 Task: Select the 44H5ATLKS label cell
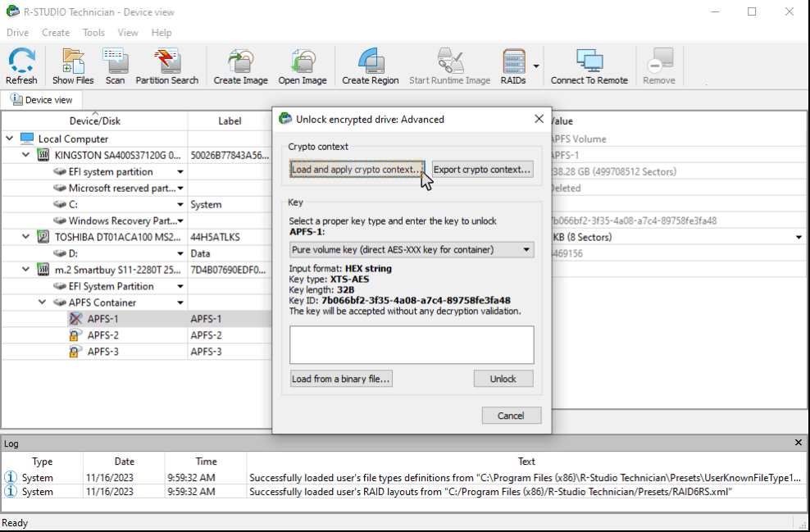click(230, 237)
